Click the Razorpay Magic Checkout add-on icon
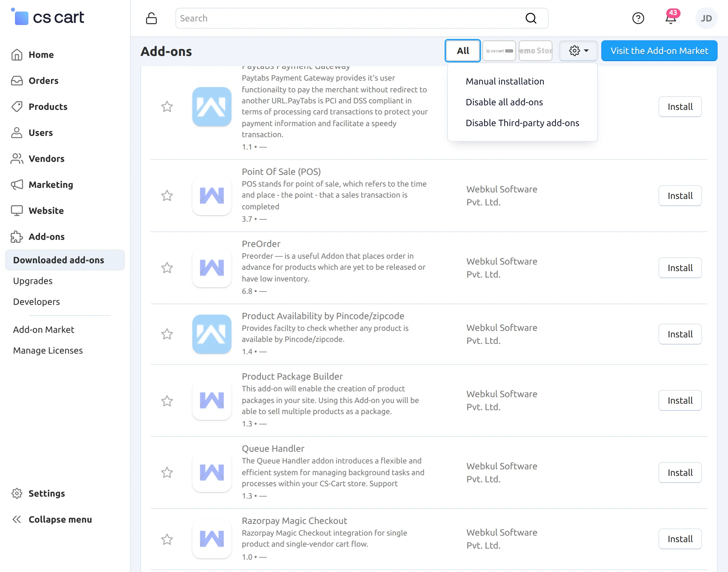 pos(212,539)
